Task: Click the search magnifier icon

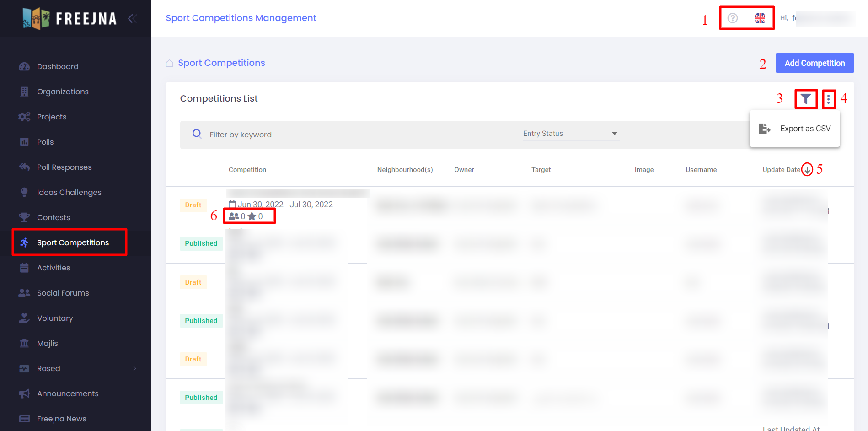Action: tap(197, 134)
